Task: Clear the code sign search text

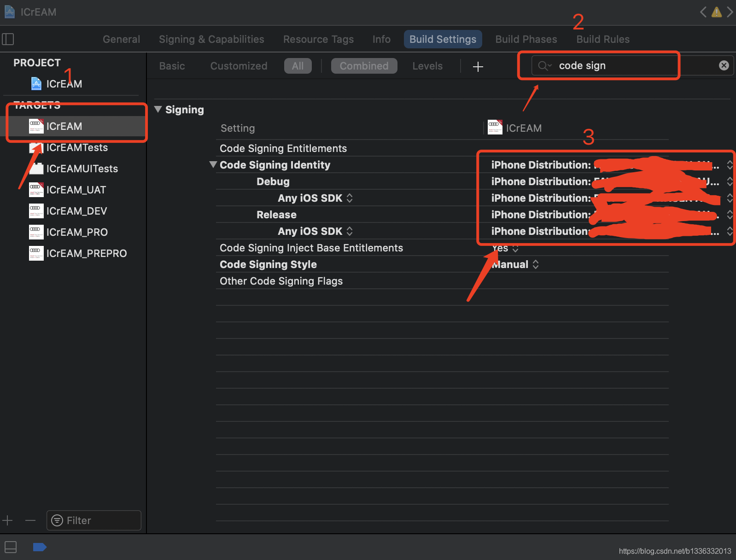Action: pyautogui.click(x=724, y=65)
